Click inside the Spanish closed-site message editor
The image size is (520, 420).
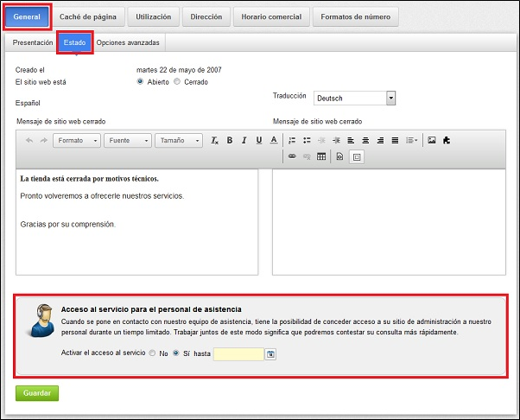[137, 222]
